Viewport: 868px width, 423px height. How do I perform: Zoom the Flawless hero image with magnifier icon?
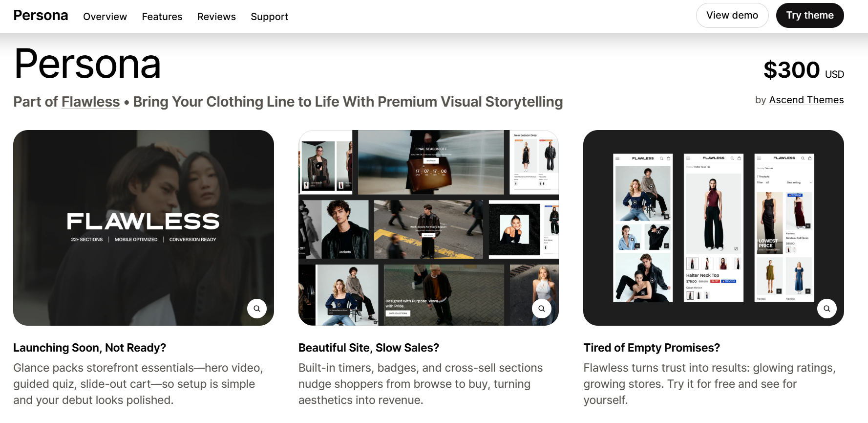(257, 309)
